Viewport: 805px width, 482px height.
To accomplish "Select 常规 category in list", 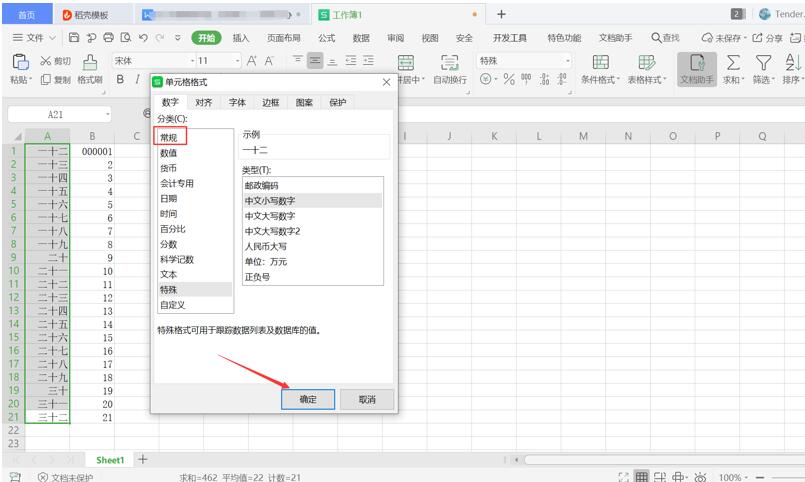I will click(195, 138).
